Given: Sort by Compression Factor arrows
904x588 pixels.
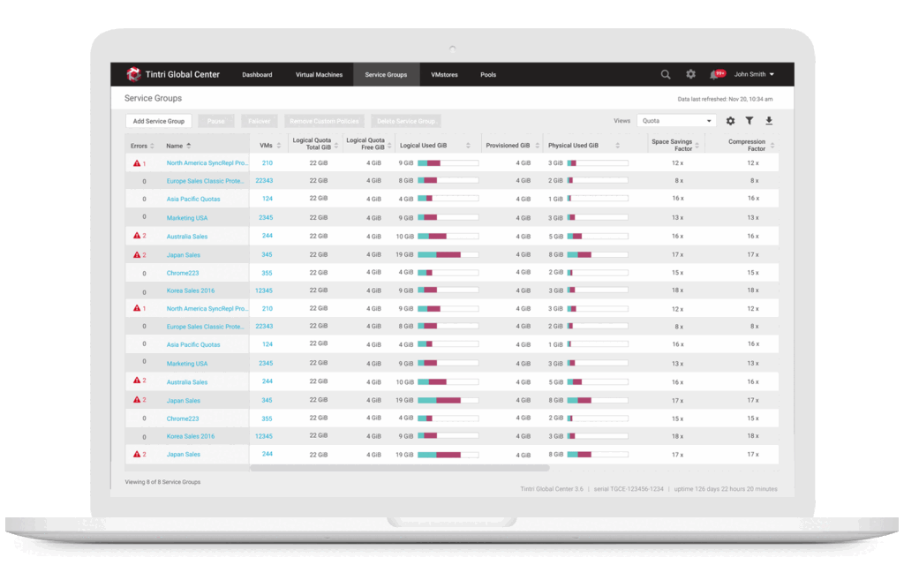Looking at the screenshot, I should (x=772, y=146).
